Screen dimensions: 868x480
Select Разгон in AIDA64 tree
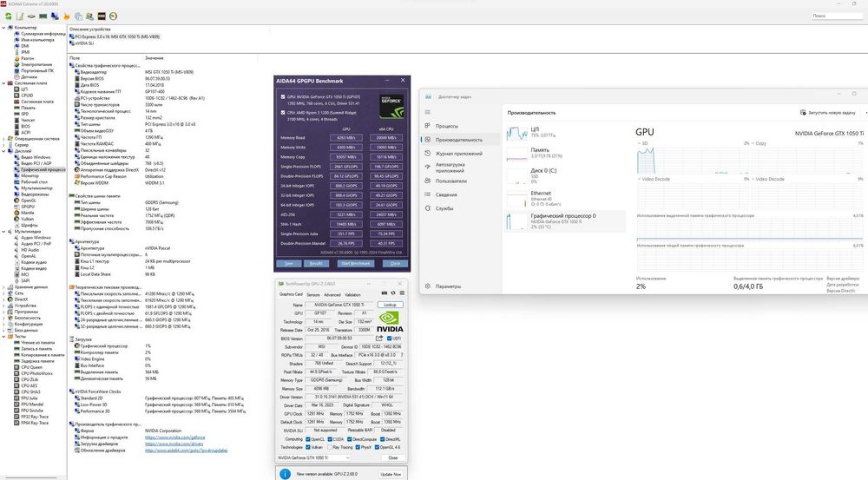(x=27, y=58)
